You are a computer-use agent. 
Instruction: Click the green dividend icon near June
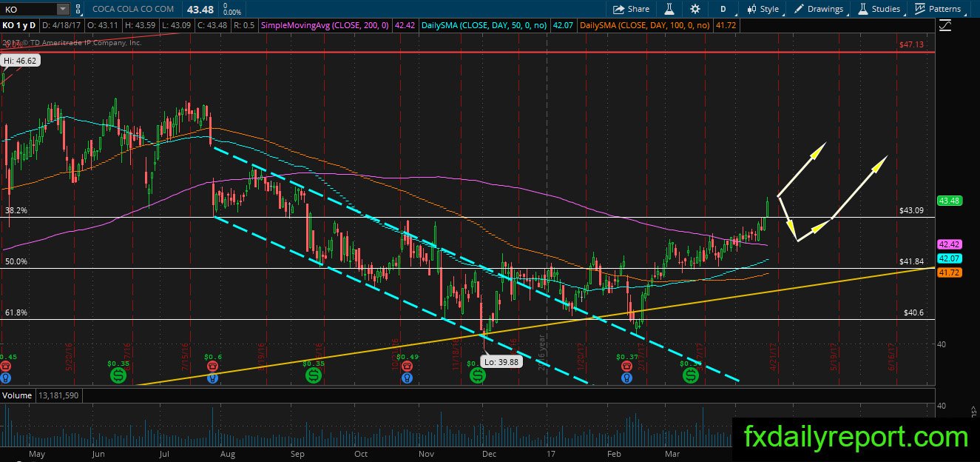click(118, 375)
